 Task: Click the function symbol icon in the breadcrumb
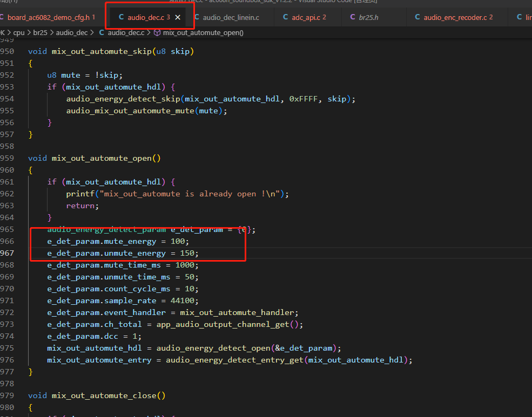click(157, 32)
